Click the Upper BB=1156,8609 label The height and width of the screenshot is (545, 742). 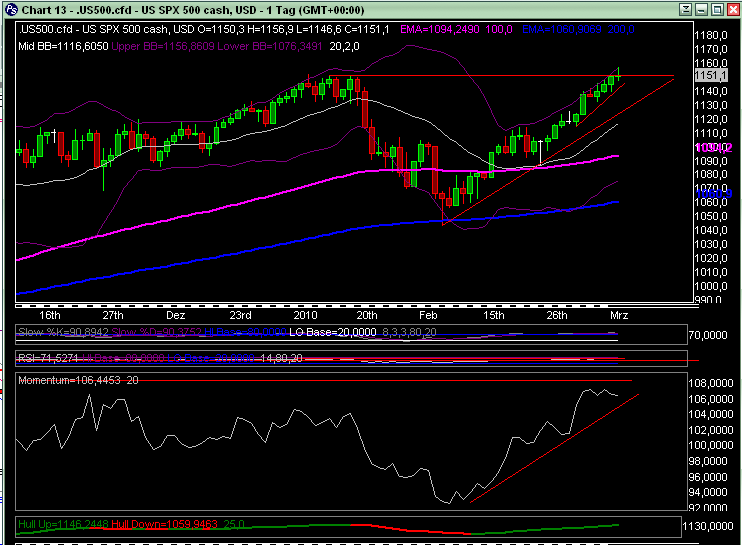pos(163,46)
